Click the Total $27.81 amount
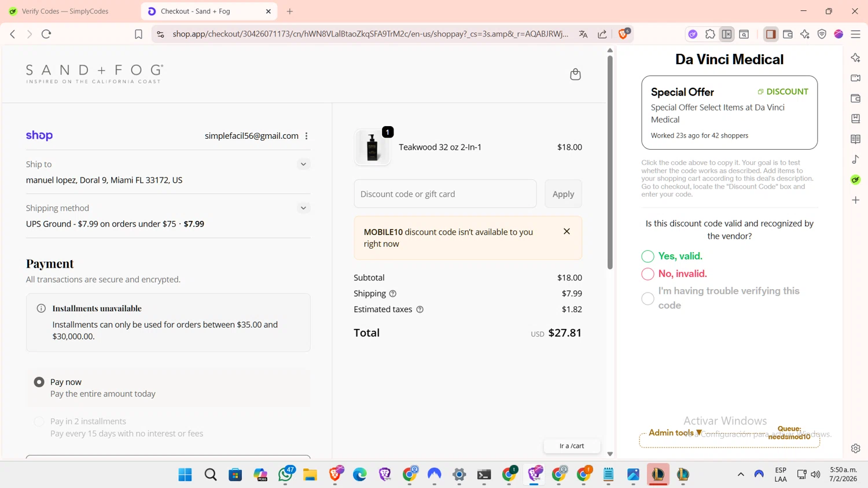 coord(565,332)
